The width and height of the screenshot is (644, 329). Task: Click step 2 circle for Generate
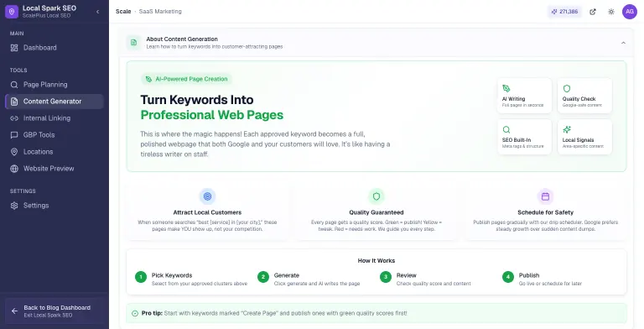(263, 277)
